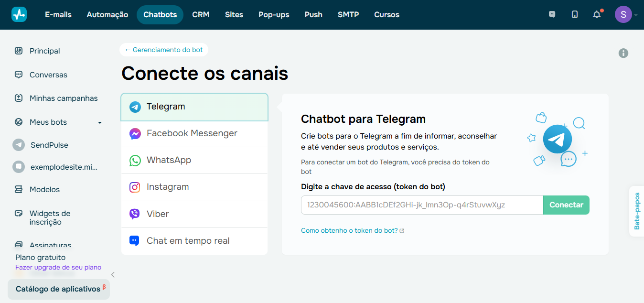The image size is (644, 303).
Task: Open Catálogo de aplicativos button
Action: [59, 289]
